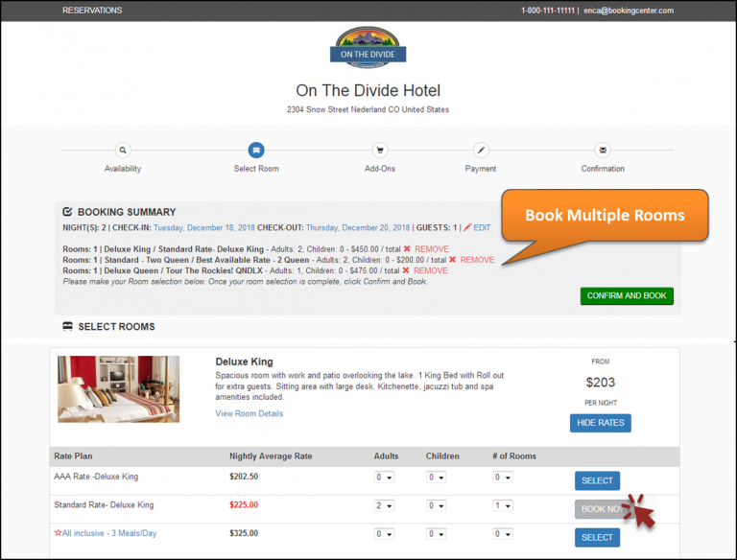This screenshot has height=560, width=737.
Task: Click the bed icon beside Select Rooms
Action: (x=68, y=326)
